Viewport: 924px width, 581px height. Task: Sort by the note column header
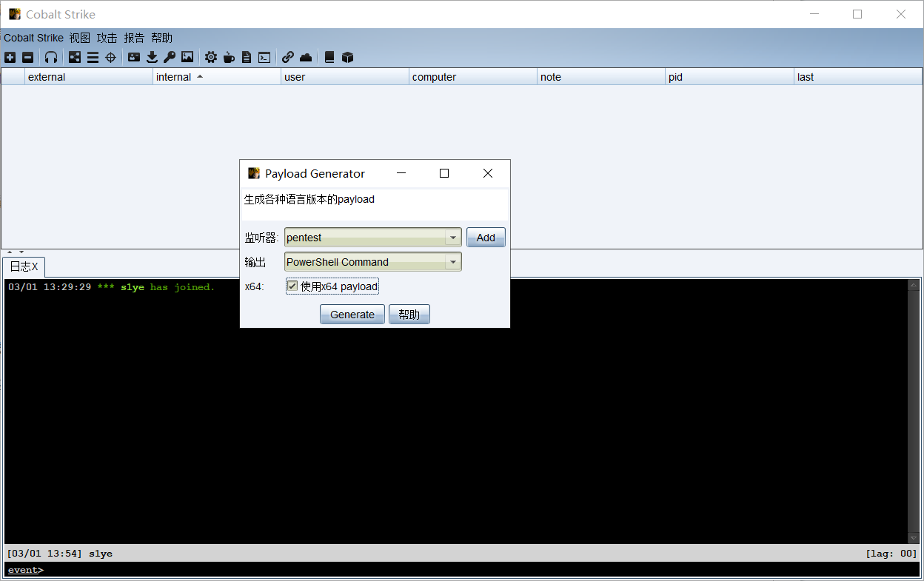click(x=601, y=77)
